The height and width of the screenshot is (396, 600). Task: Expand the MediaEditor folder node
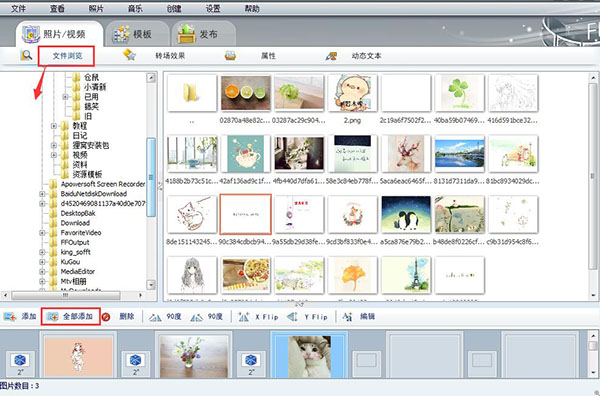(x=42, y=272)
